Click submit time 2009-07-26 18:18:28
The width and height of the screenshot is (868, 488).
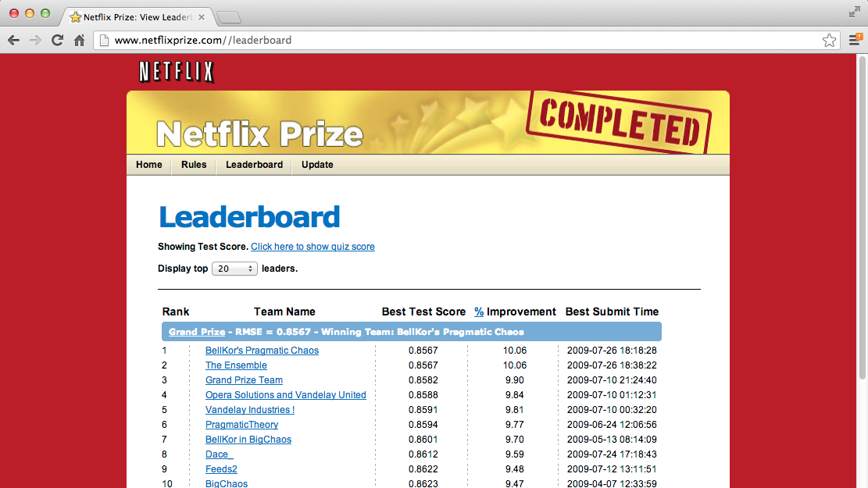coord(612,351)
